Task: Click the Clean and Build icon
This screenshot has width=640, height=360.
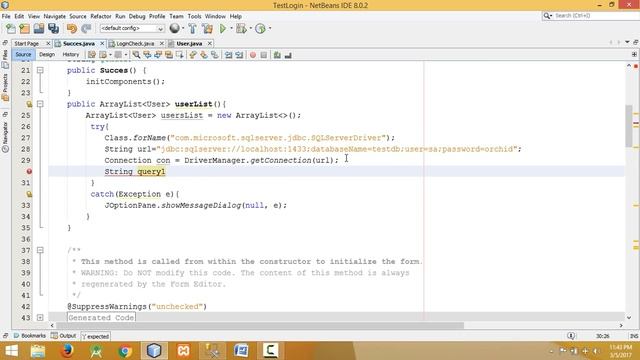Action: pyautogui.click(x=207, y=29)
